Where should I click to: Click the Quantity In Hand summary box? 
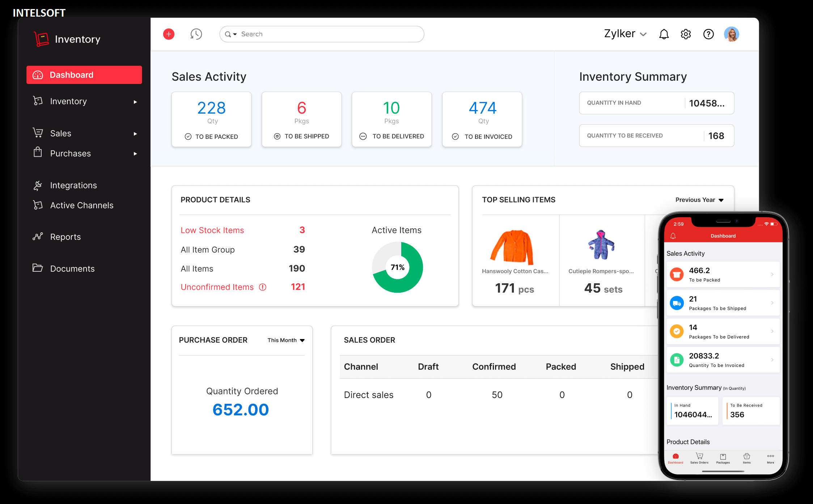657,103
